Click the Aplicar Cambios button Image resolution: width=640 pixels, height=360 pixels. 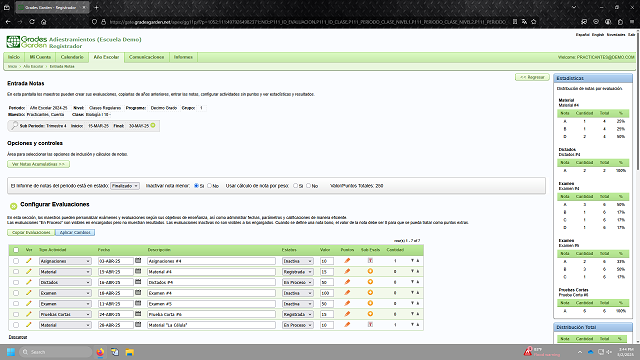75,232
